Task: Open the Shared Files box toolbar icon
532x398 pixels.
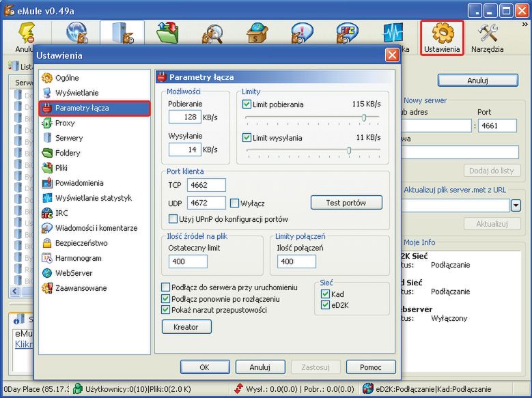Action: tap(257, 33)
